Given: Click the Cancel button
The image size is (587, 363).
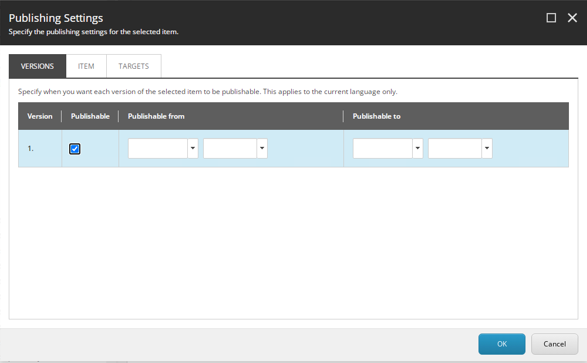Looking at the screenshot, I should point(554,344).
